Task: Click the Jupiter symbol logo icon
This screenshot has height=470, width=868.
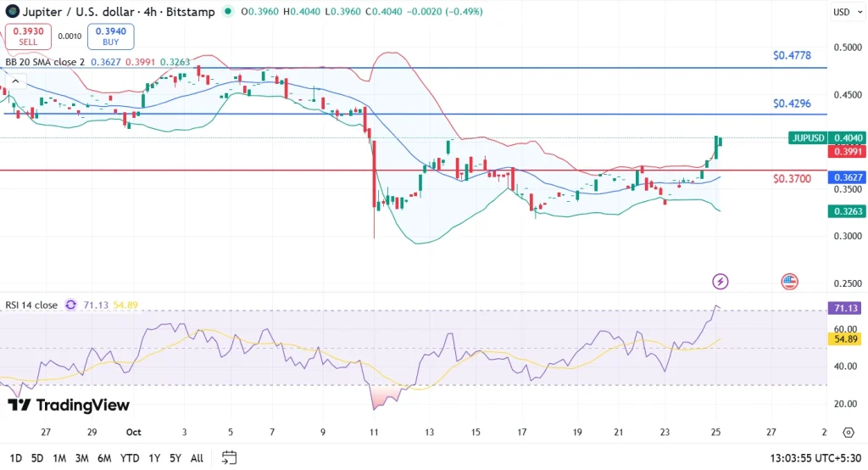Action: [13, 12]
